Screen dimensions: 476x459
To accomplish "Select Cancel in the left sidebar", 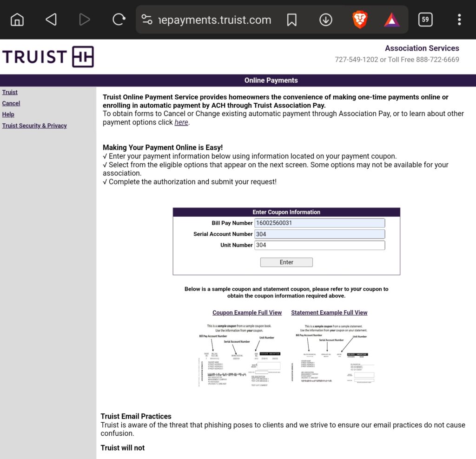I will click(x=11, y=103).
